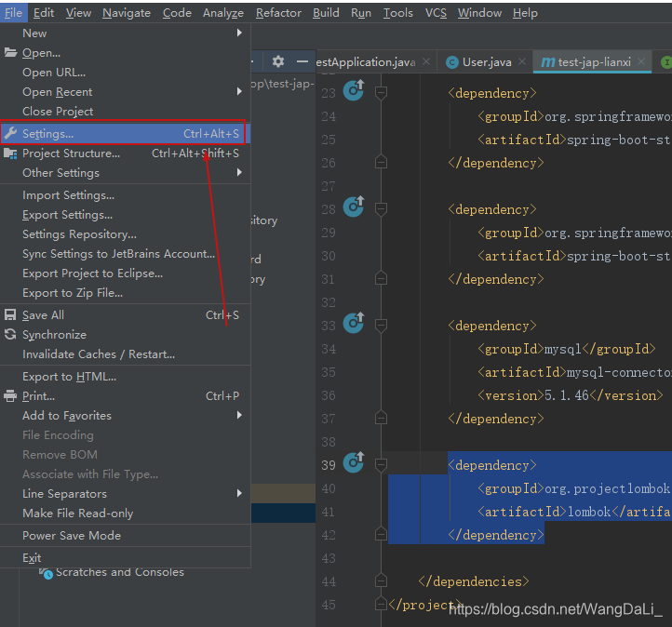Collapse the dependency block at line 23
This screenshot has width=672, height=627.
tap(381, 93)
